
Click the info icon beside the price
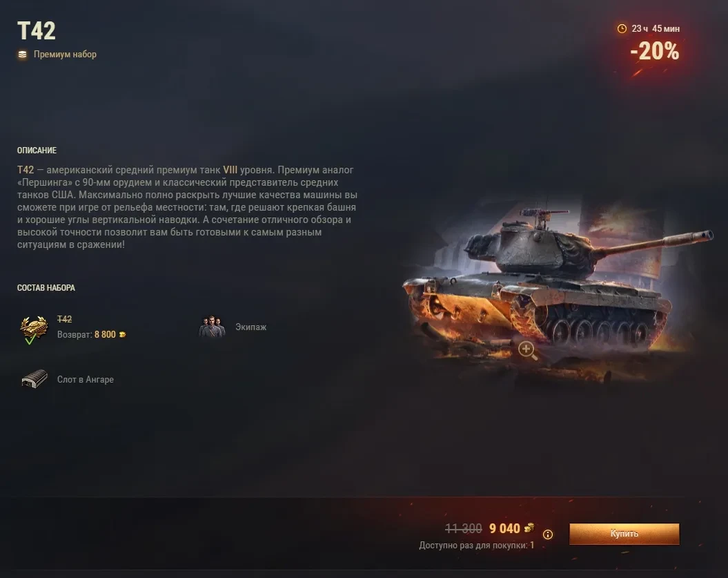tap(548, 534)
